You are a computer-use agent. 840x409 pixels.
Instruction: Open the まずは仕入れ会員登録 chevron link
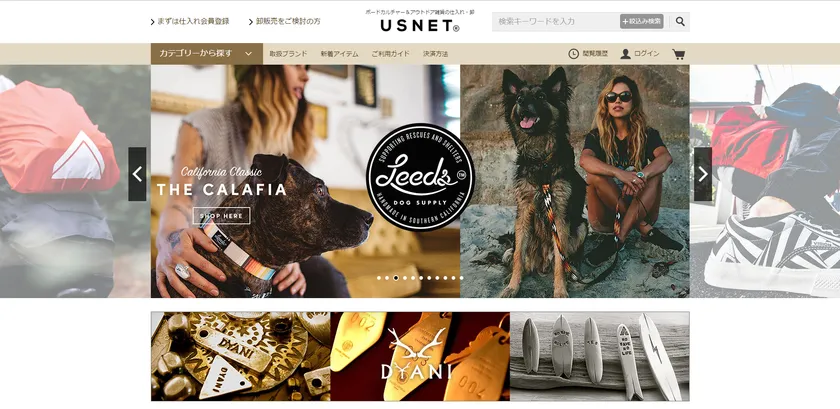190,21
